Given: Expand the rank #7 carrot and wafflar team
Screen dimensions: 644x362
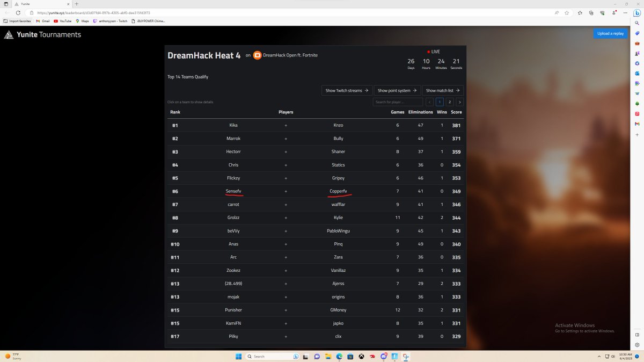Looking at the screenshot, I should [316, 205].
